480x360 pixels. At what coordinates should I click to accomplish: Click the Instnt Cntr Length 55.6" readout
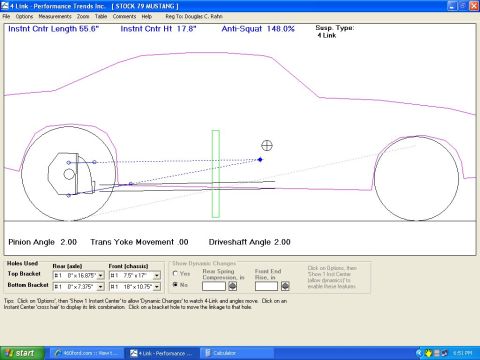tap(53, 29)
